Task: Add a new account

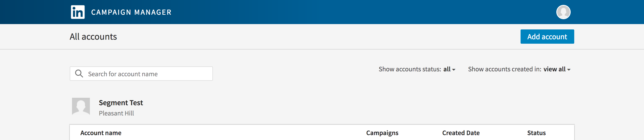Action: (547, 37)
